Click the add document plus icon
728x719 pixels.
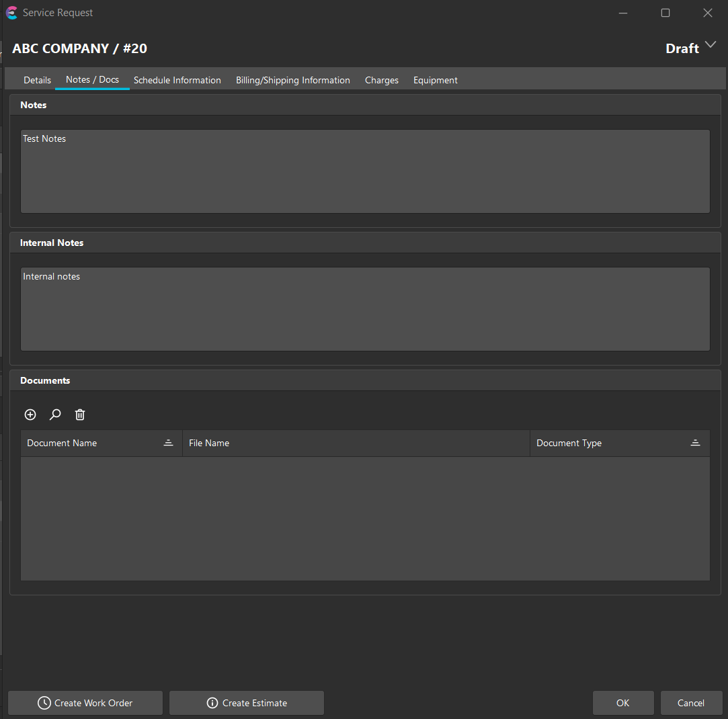[30, 415]
